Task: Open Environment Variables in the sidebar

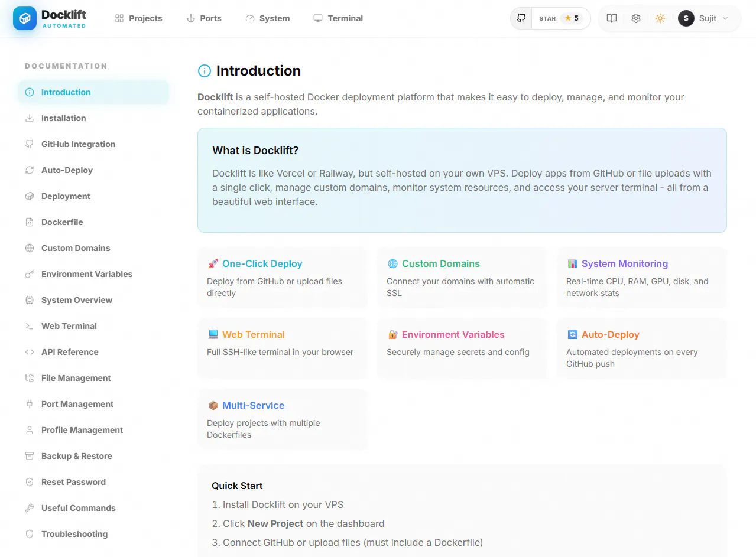Action: point(93,274)
